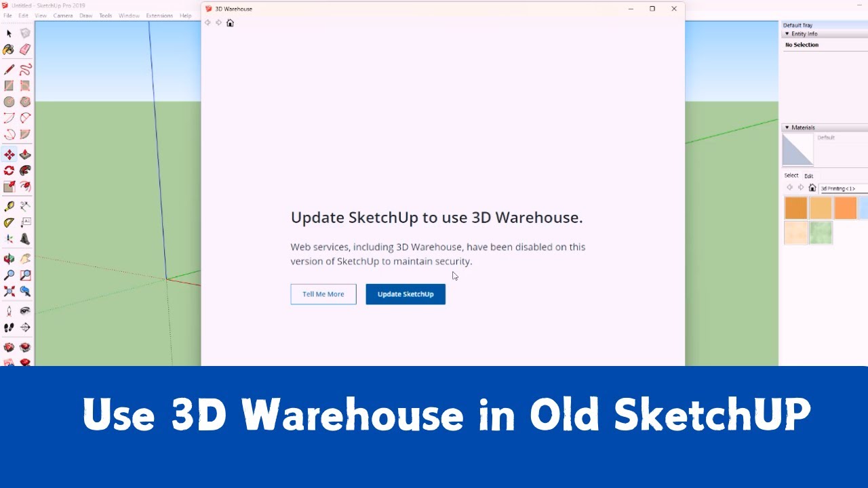Screen dimensions: 868x488
Task: Activate the Push/Pull tool
Action: 25,155
